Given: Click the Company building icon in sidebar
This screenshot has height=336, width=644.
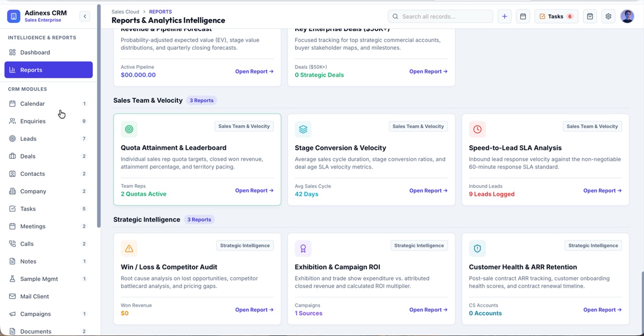Looking at the screenshot, I should click(x=13, y=191).
